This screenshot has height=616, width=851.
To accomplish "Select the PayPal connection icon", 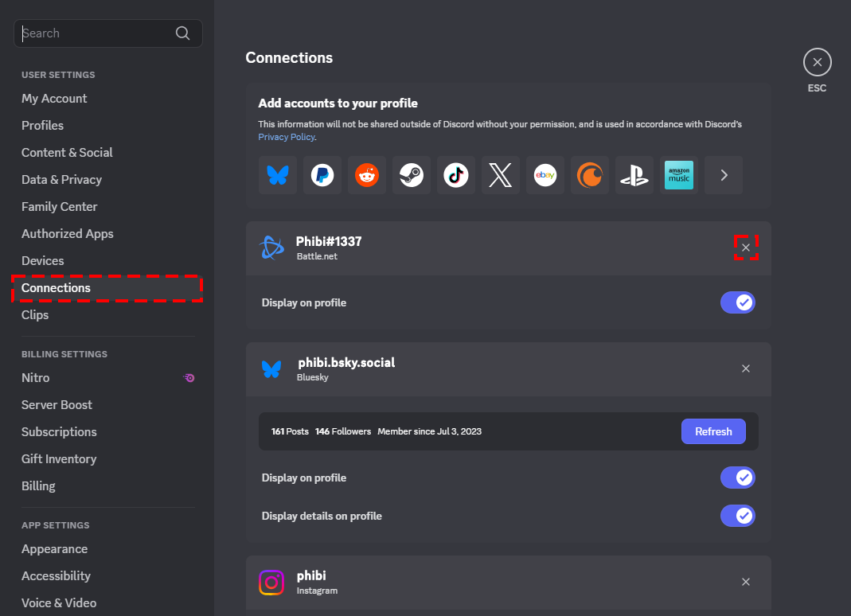I will click(322, 174).
